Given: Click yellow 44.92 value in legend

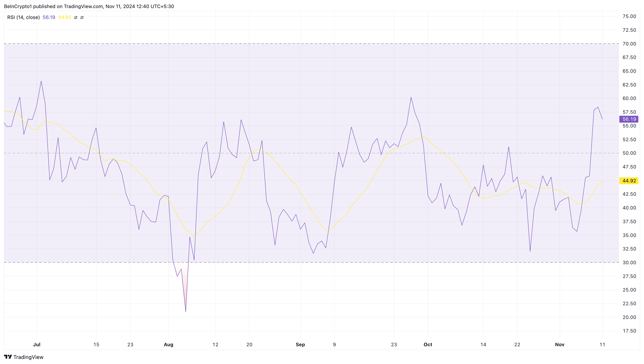Looking at the screenshot, I should point(64,17).
